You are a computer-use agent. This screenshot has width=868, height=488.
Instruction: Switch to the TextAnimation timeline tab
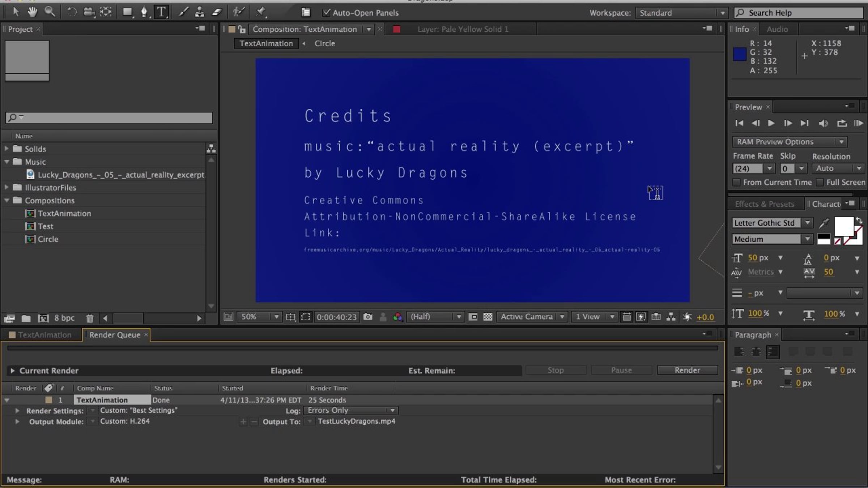pos(44,335)
